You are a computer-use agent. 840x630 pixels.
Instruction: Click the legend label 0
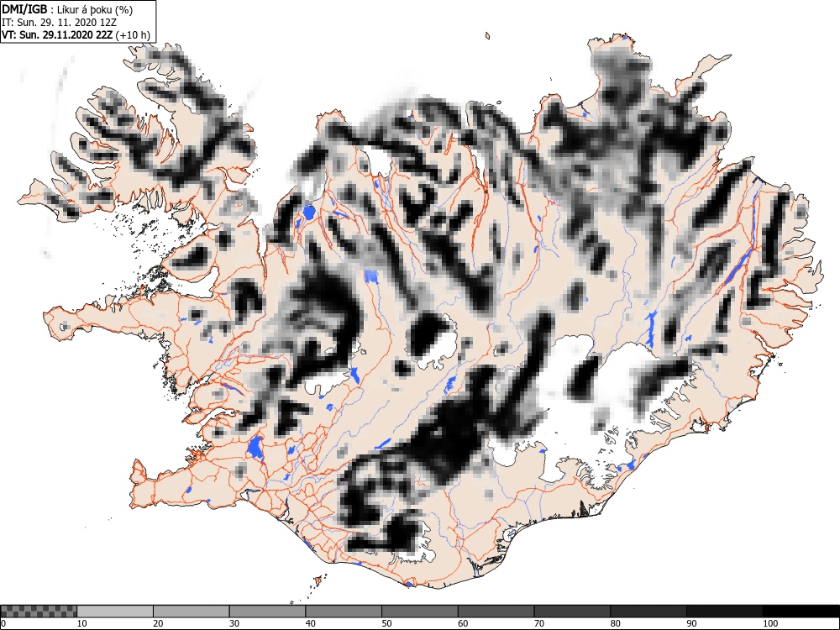tap(3, 623)
